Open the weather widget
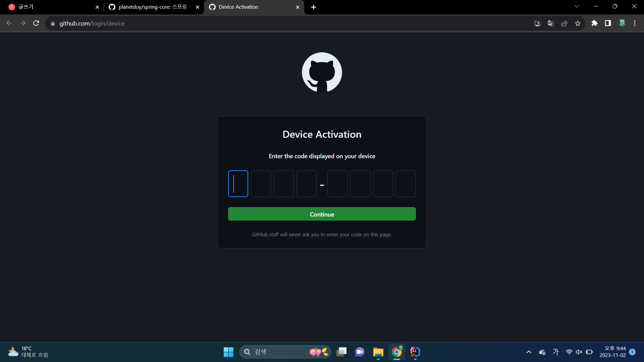Image resolution: width=644 pixels, height=362 pixels. click(x=28, y=352)
